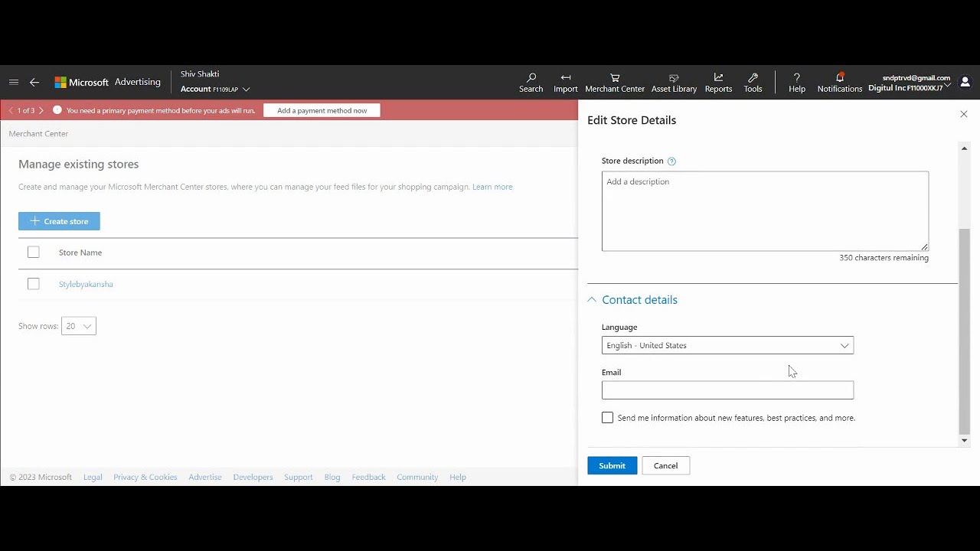
Task: Open the hamburger navigation menu
Action: [14, 82]
